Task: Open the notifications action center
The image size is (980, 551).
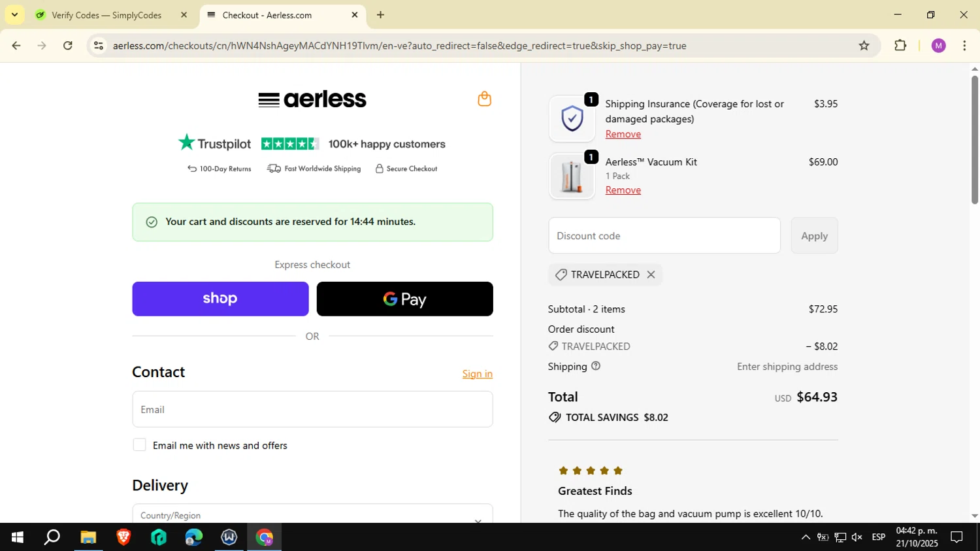Action: coord(956,537)
